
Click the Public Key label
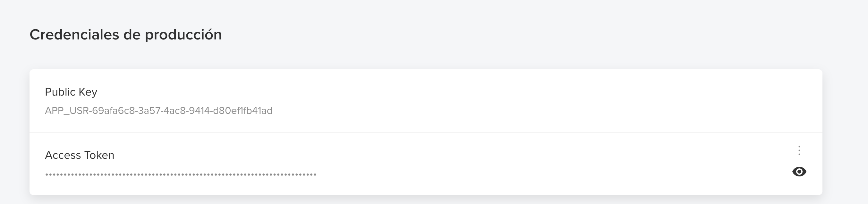(71, 92)
